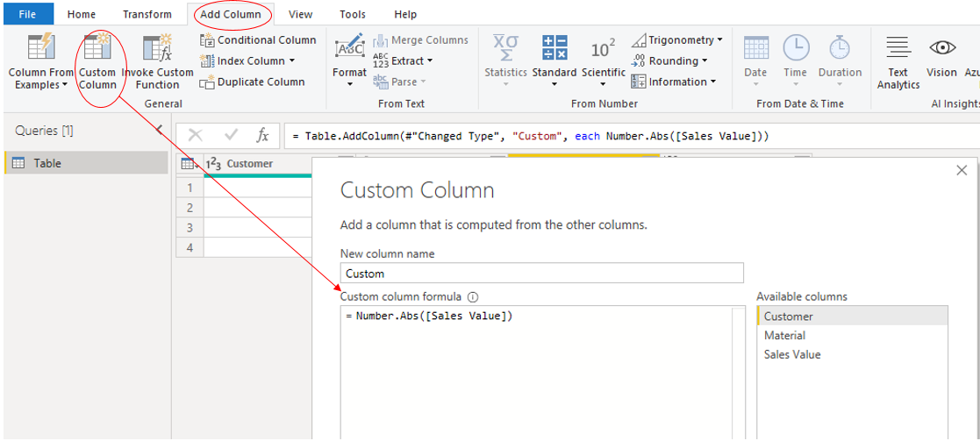Click Invoke Custom Function icon
The width and height of the screenshot is (980, 441).
coord(157,48)
